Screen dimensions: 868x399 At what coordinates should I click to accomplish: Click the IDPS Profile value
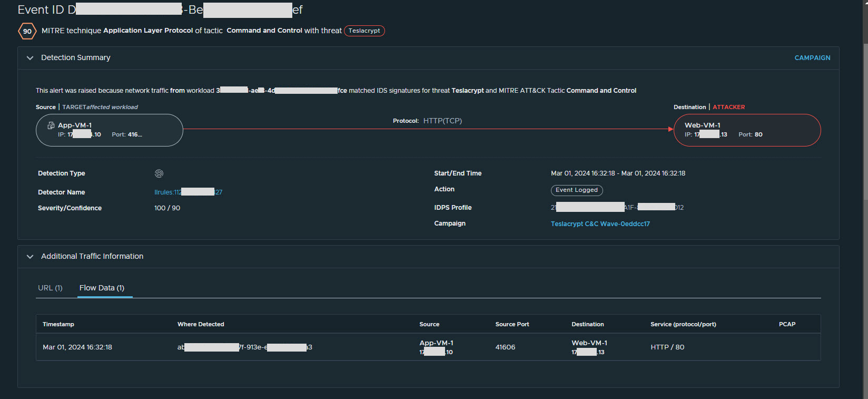617,208
